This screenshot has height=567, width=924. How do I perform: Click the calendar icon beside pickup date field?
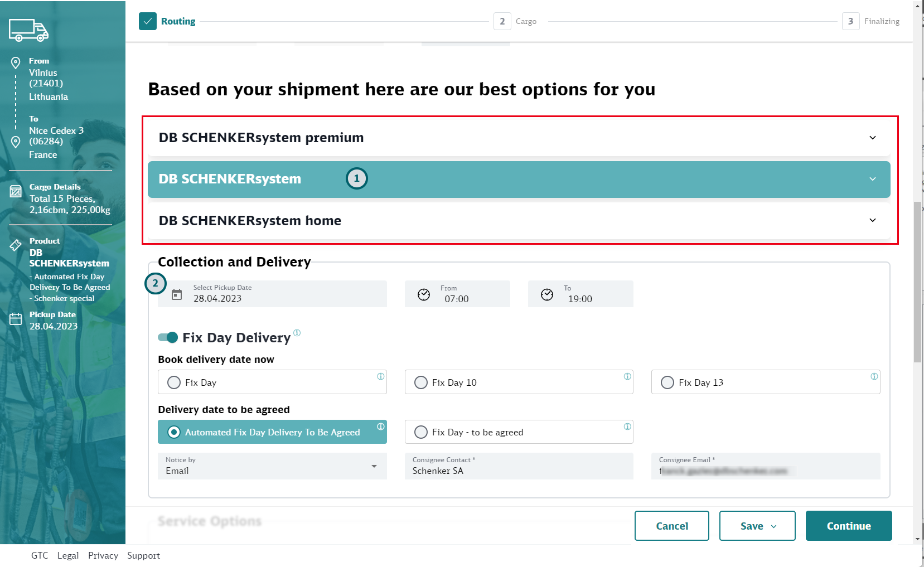point(177,294)
